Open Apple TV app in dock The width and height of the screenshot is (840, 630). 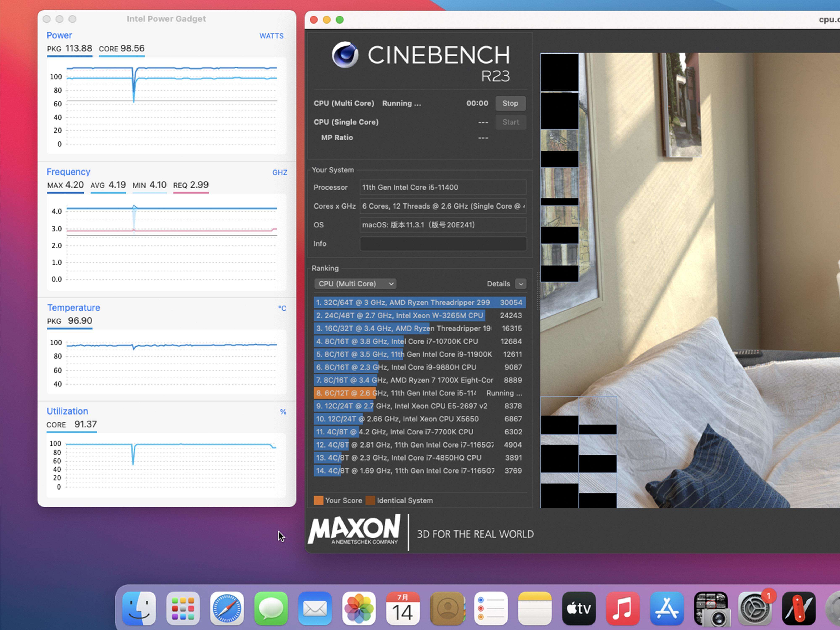tap(579, 608)
